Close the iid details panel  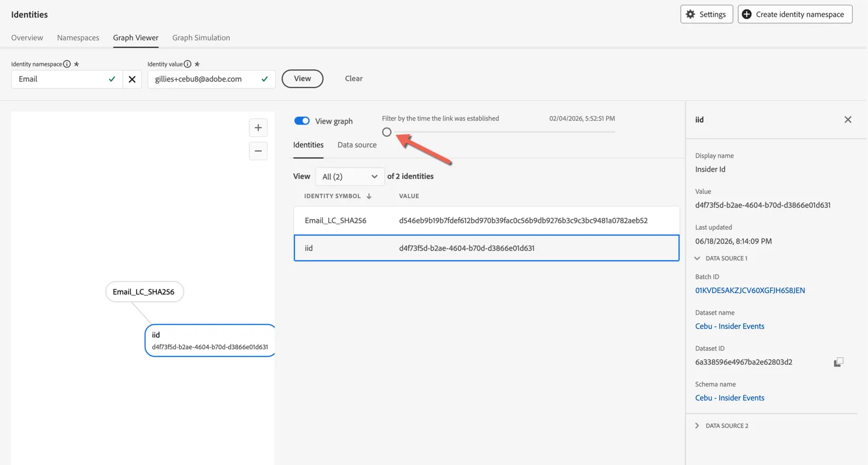[848, 119]
